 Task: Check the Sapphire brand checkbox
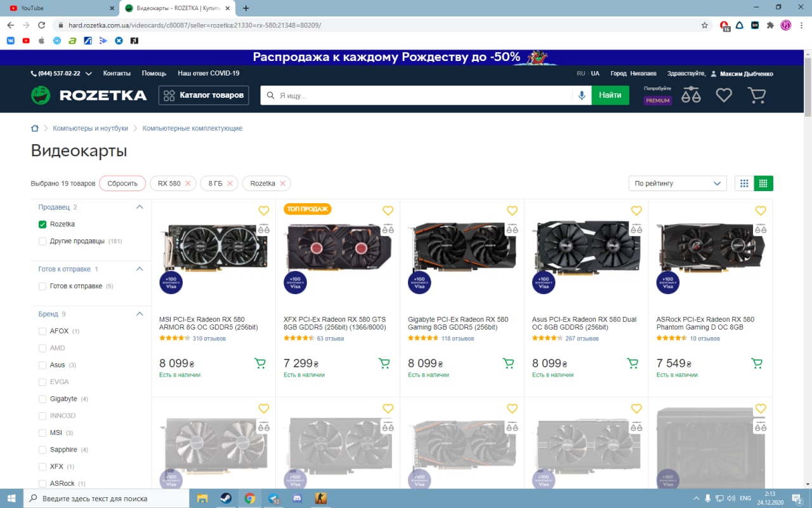43,450
